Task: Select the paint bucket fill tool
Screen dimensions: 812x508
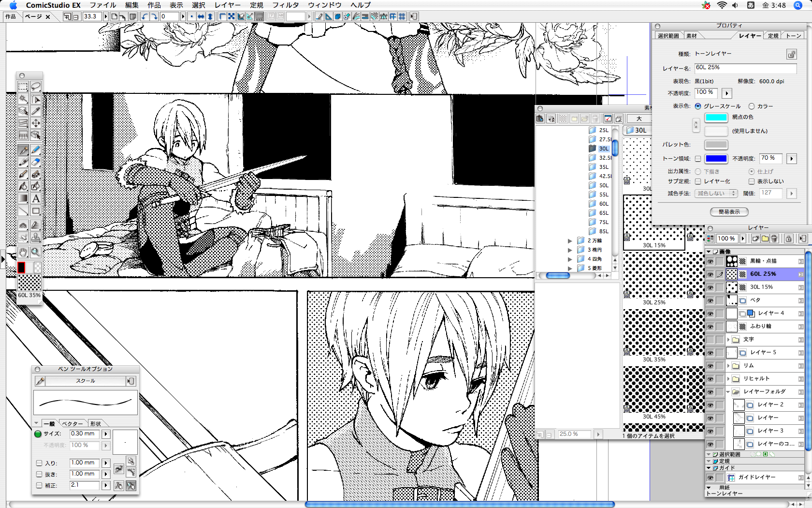Action: (x=23, y=186)
